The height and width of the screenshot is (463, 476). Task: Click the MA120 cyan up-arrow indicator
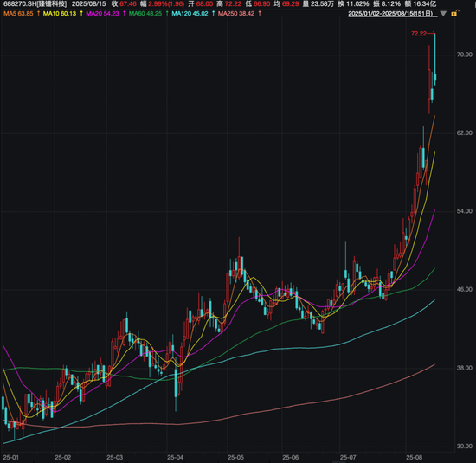(x=213, y=13)
